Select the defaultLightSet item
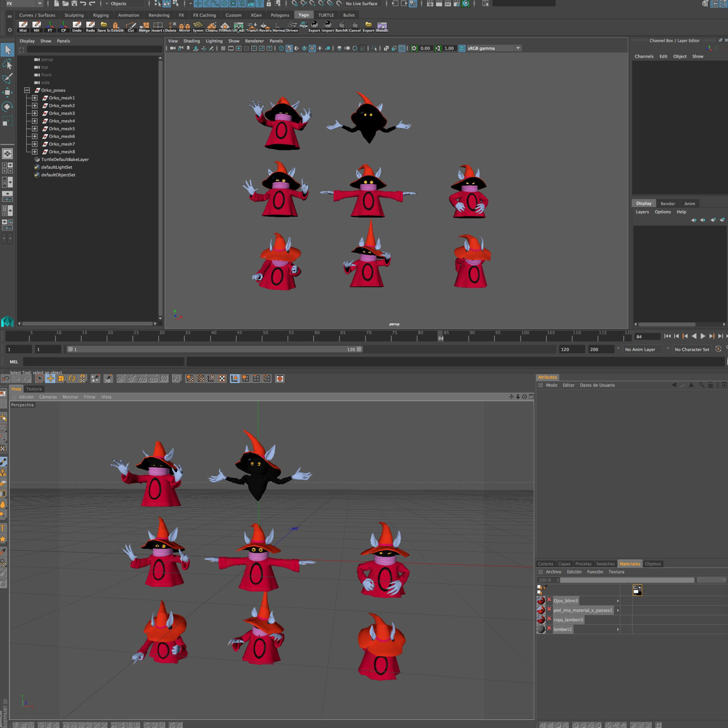Image resolution: width=728 pixels, height=728 pixels. coord(56,167)
